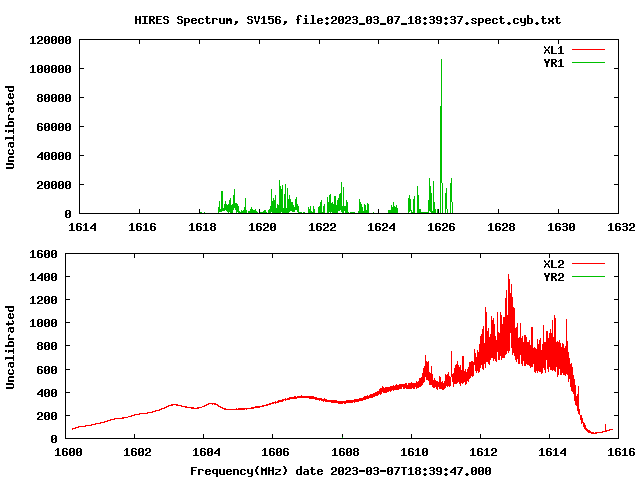
Task: Click the top plot Uncalibrated axis title
Action: click(10, 127)
